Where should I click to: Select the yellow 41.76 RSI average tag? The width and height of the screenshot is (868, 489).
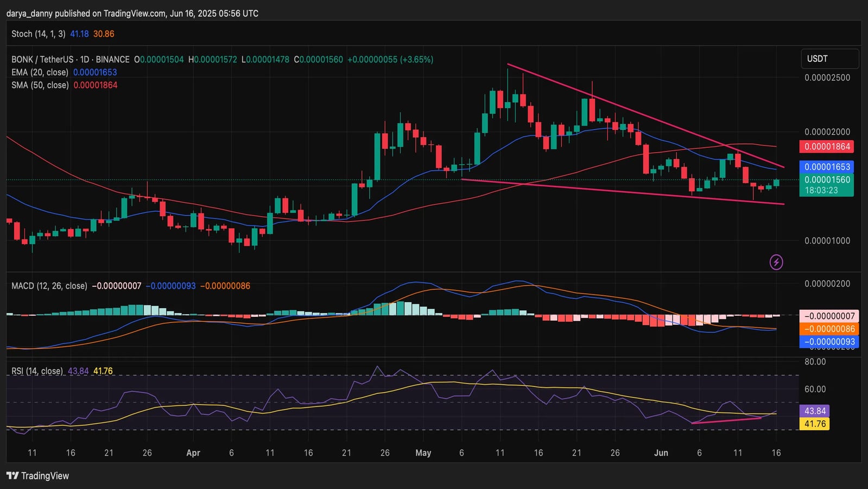(815, 424)
